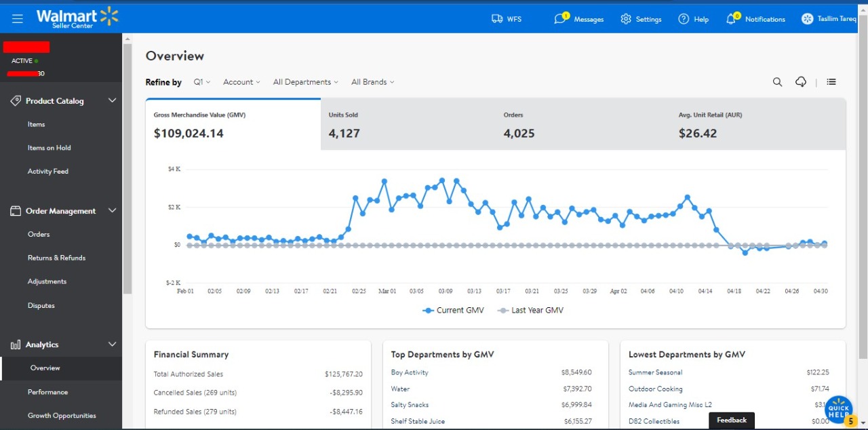Click the Messages label in header
Screen dimensions: 868x430
point(589,19)
